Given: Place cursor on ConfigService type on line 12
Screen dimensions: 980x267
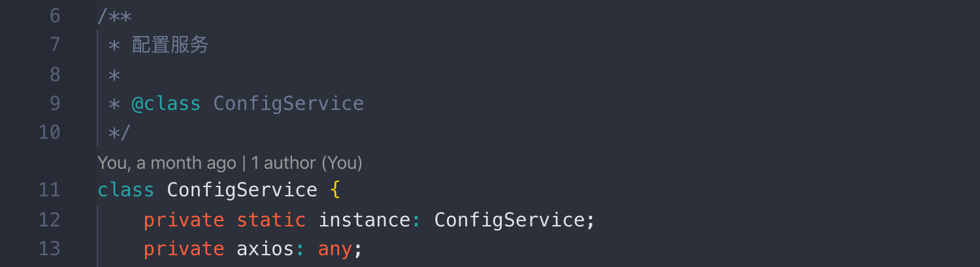Looking at the screenshot, I should pyautogui.click(x=510, y=219).
